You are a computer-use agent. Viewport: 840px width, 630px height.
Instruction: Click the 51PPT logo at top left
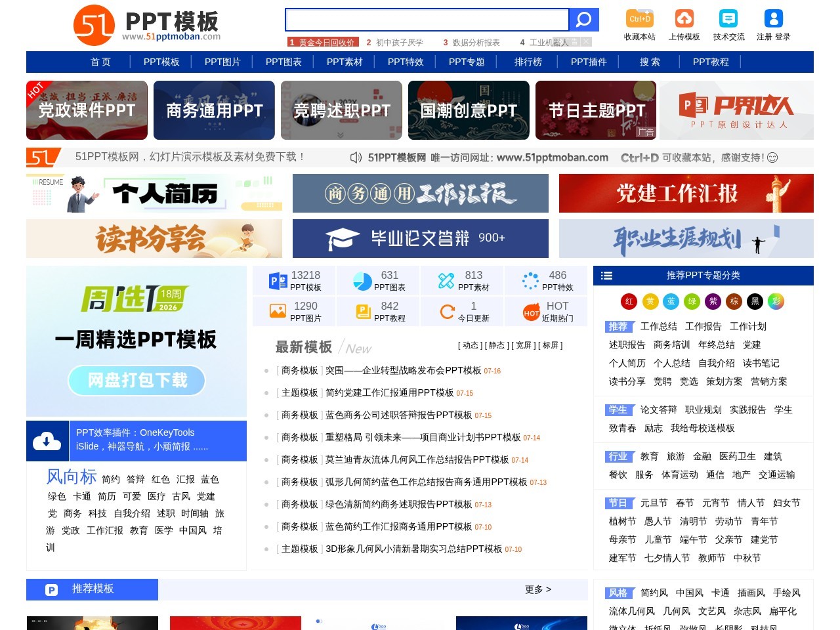147,26
